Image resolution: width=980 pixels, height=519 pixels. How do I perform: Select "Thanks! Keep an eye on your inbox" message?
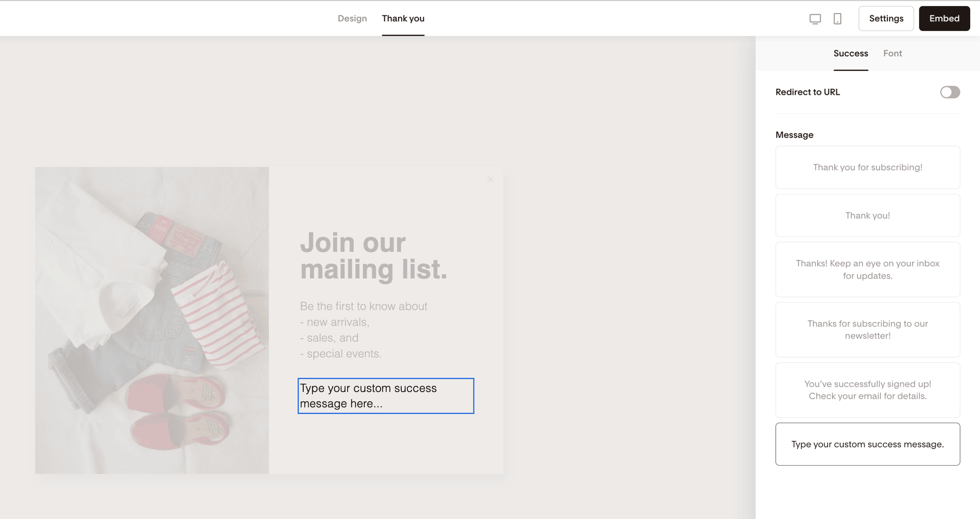(x=868, y=270)
